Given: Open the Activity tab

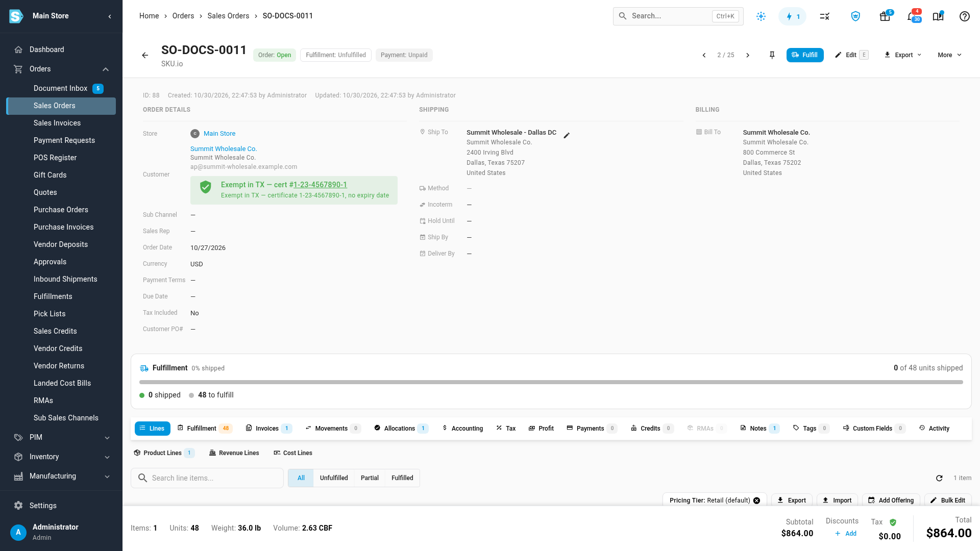Looking at the screenshot, I should click(934, 429).
